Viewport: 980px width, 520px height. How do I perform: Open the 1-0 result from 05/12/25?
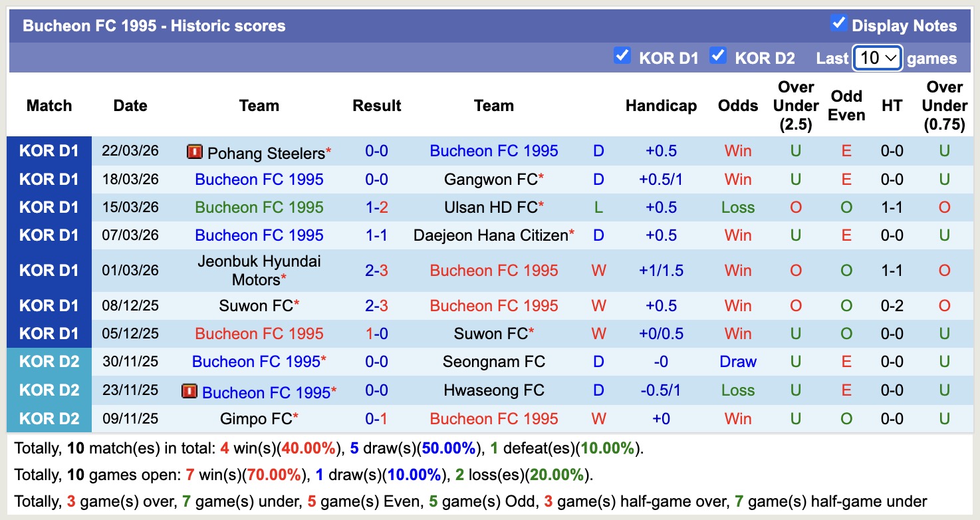(x=376, y=334)
